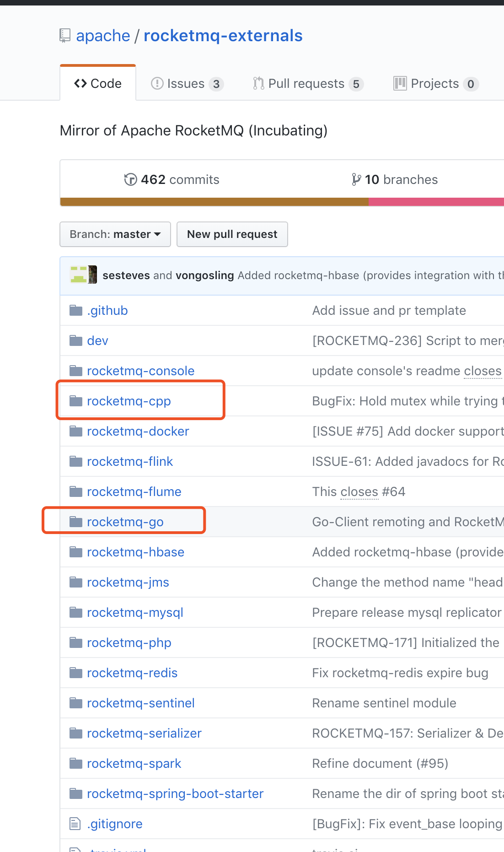This screenshot has width=504, height=852.
Task: Open the .gitignore file
Action: tap(115, 824)
